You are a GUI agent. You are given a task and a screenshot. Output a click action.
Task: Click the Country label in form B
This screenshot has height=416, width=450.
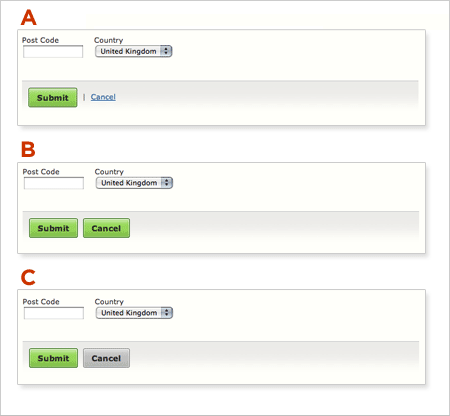coord(109,172)
